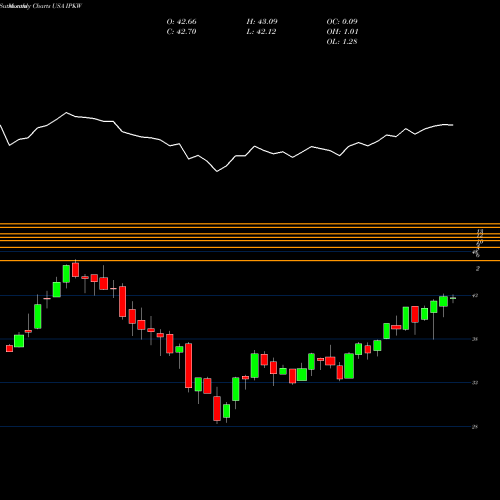Click the 2 axis label below orange lines
500x500 pixels.
pyautogui.click(x=478, y=268)
